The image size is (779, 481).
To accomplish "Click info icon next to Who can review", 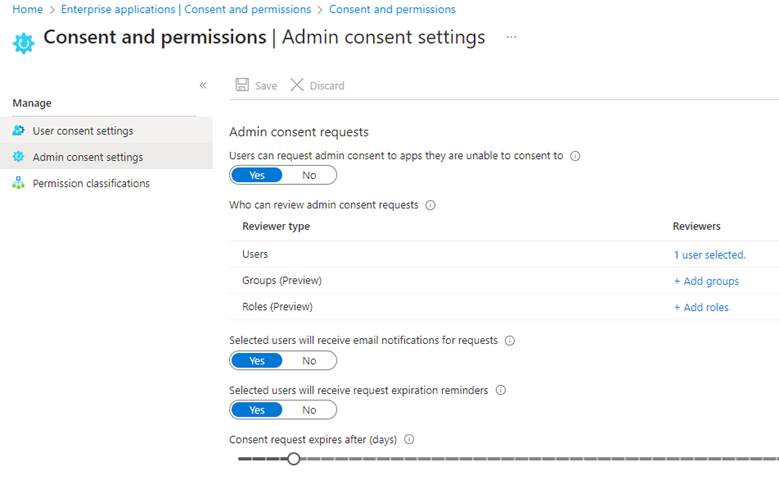I will pos(430,205).
